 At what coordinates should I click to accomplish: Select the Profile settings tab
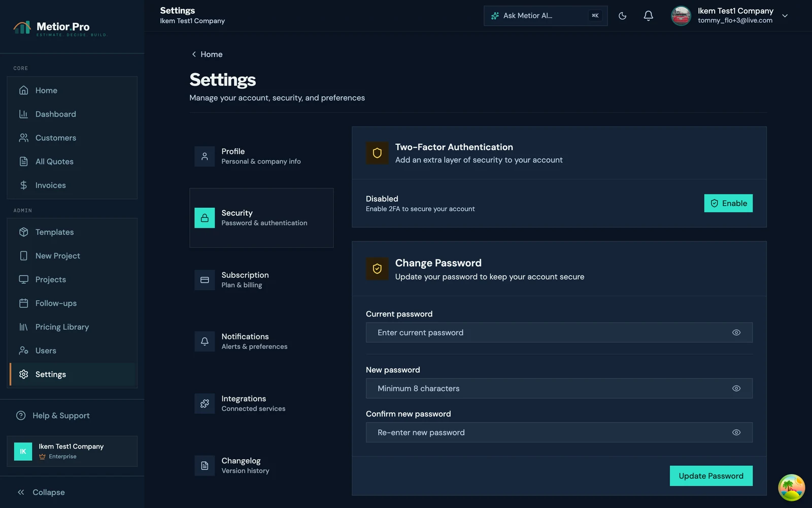click(x=261, y=156)
